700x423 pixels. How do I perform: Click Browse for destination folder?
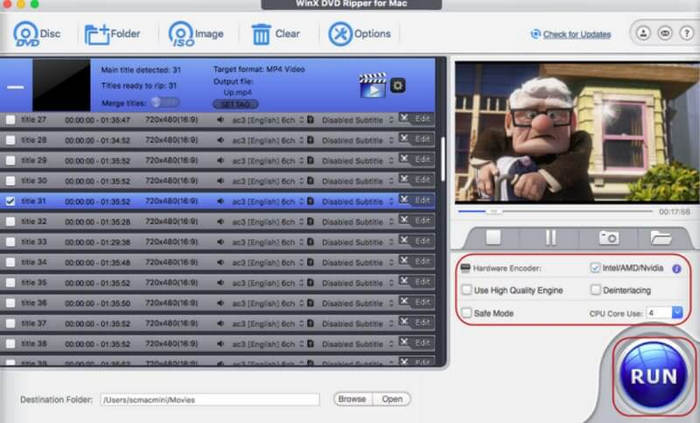352,399
